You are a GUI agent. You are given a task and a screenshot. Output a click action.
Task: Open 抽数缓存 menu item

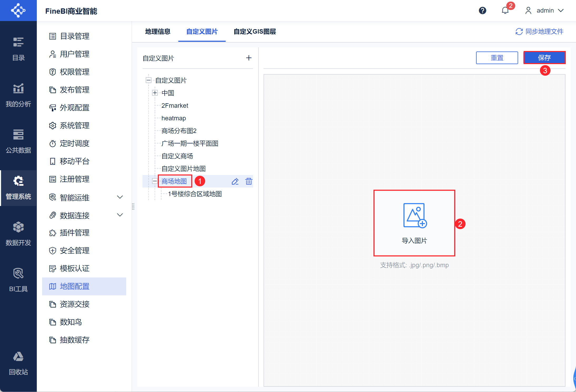click(x=84, y=340)
